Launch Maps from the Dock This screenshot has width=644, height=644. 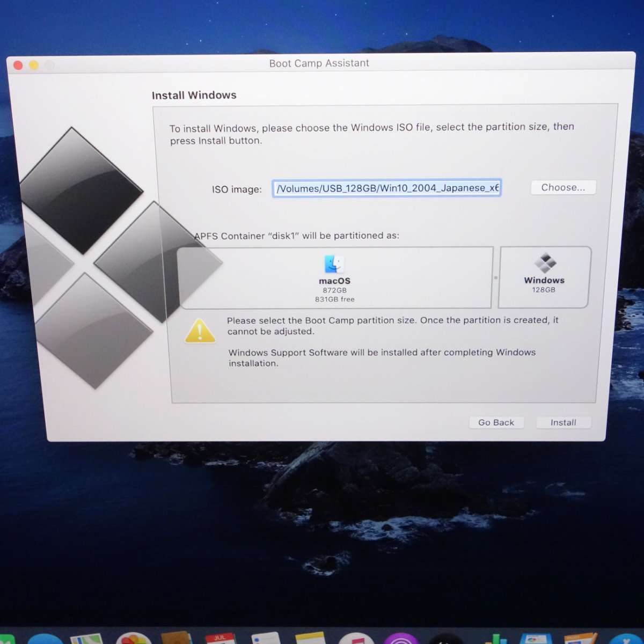click(x=86, y=639)
